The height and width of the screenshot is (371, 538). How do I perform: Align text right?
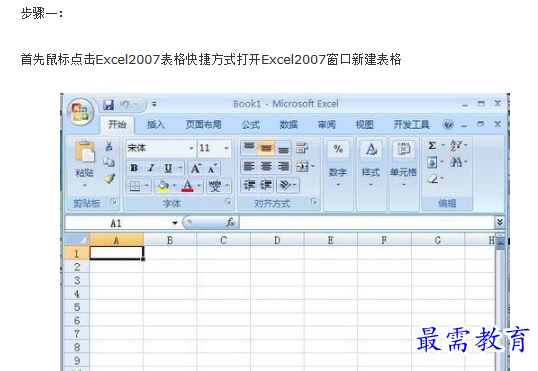tap(283, 167)
